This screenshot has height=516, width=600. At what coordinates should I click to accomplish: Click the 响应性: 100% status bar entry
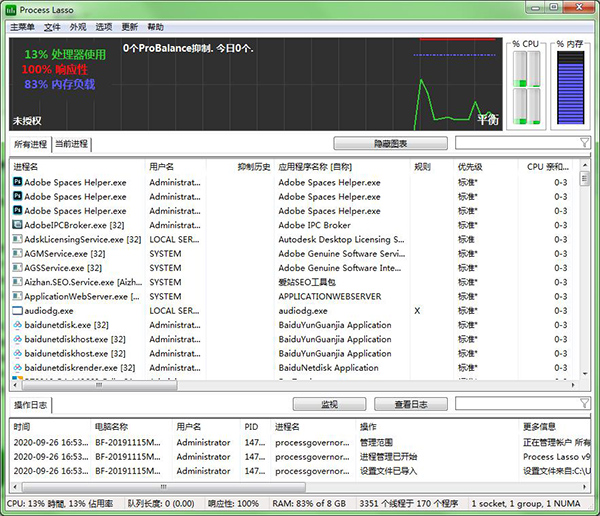click(233, 503)
